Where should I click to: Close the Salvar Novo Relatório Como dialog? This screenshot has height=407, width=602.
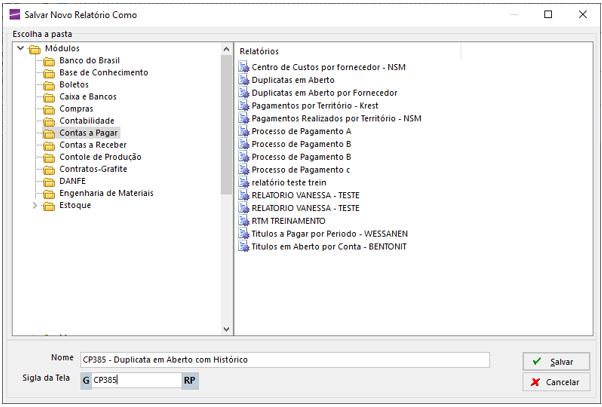tap(582, 15)
